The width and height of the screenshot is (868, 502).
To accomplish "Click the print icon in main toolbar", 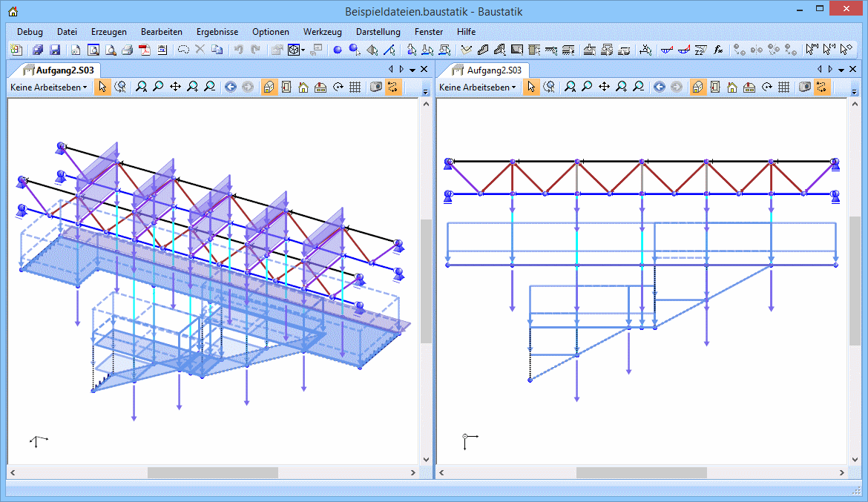I will pyautogui.click(x=127, y=50).
